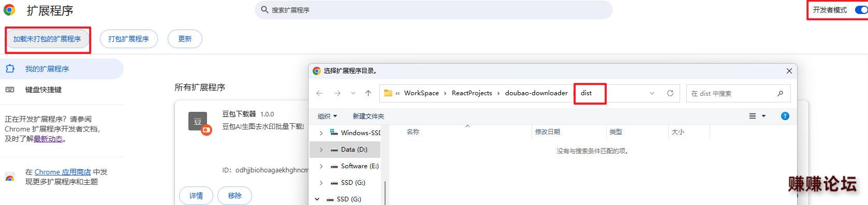Close the 选择扩展程序目录 dialog
Screen dimensions: 868x205
point(789,71)
